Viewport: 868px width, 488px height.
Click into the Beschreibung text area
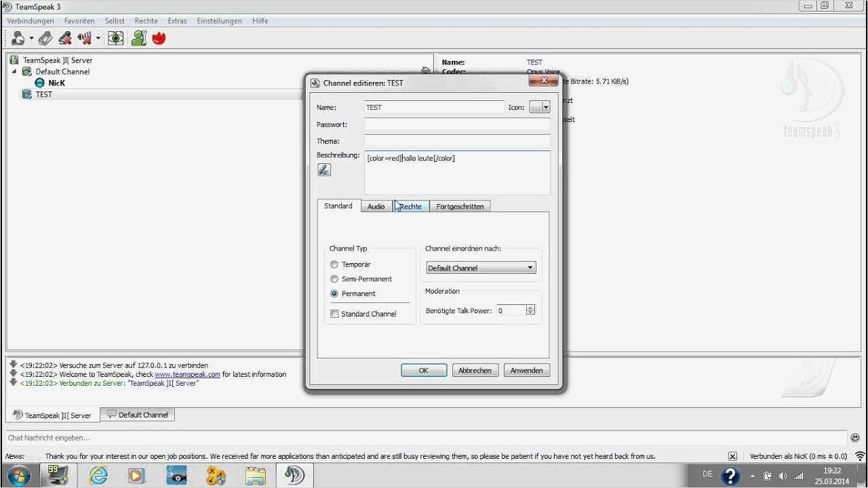pyautogui.click(x=457, y=173)
